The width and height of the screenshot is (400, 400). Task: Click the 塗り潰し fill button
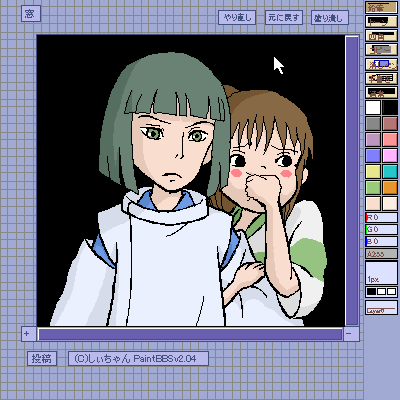pyautogui.click(x=329, y=17)
